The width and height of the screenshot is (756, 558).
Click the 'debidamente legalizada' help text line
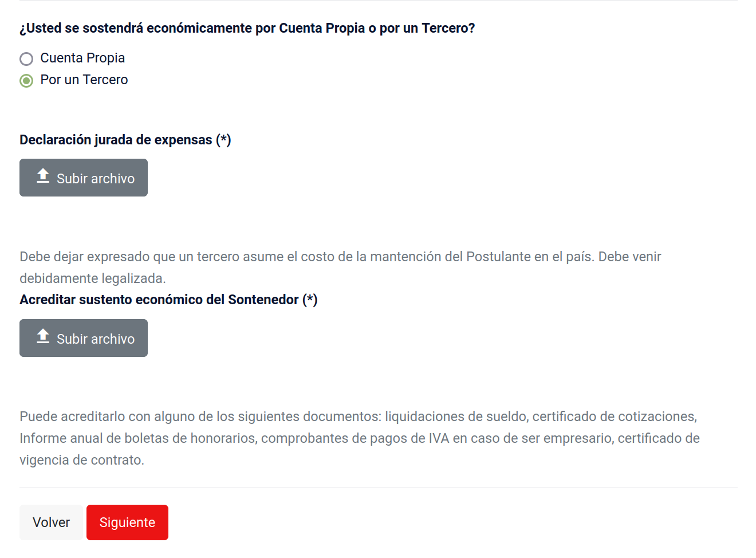coord(93,278)
